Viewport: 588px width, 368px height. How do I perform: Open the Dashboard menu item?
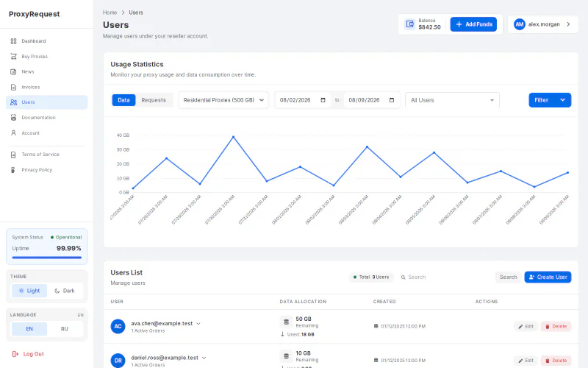pyautogui.click(x=47, y=41)
